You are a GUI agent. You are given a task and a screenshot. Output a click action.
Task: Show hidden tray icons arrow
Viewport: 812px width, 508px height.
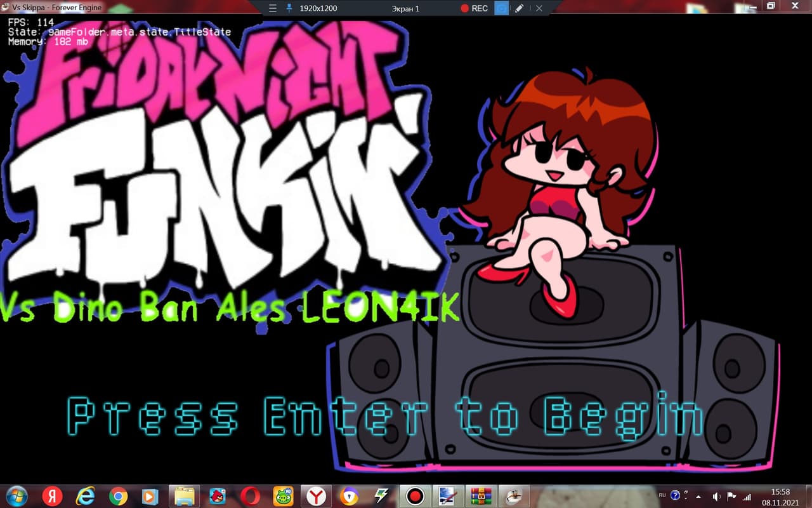[698, 496]
